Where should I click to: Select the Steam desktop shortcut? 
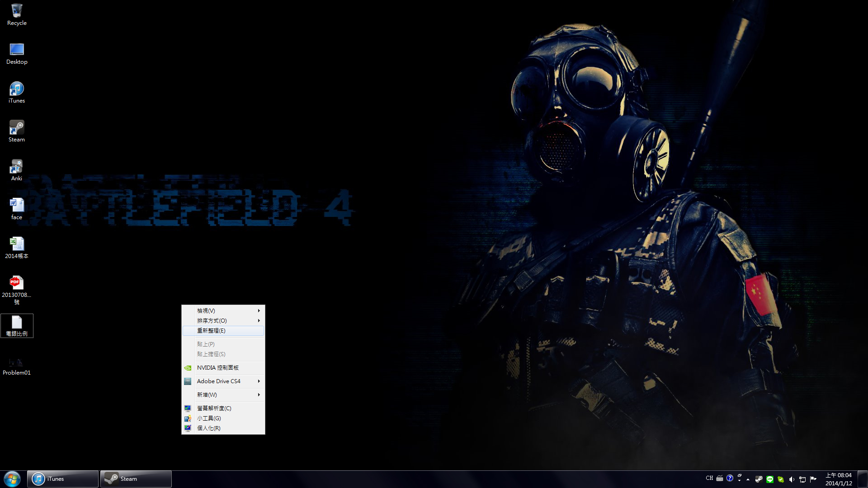click(x=17, y=131)
